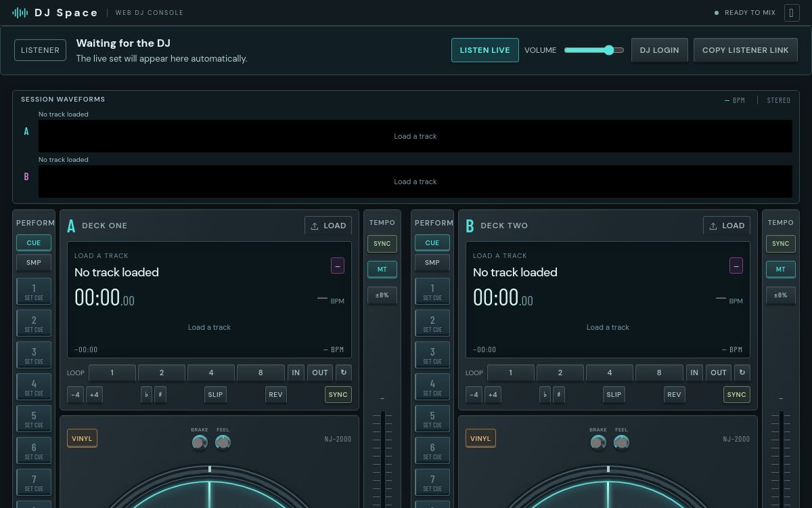Toggle Deck One MT master tempo
Screen dimensions: 812x508
(x=382, y=270)
